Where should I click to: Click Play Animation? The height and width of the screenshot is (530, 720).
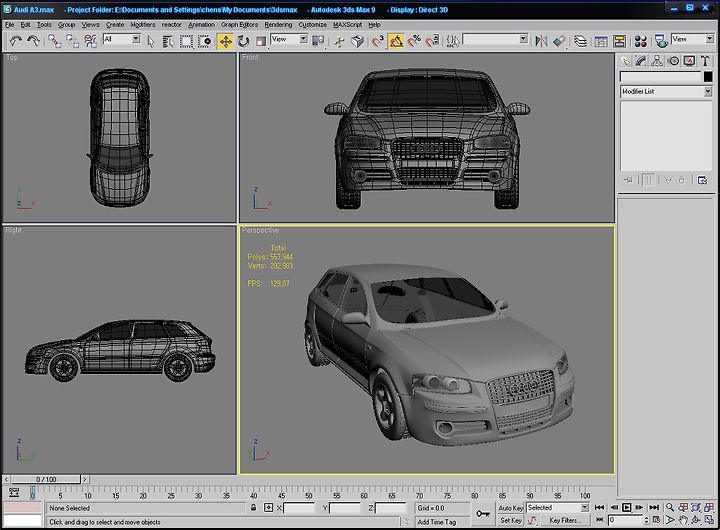[626, 507]
